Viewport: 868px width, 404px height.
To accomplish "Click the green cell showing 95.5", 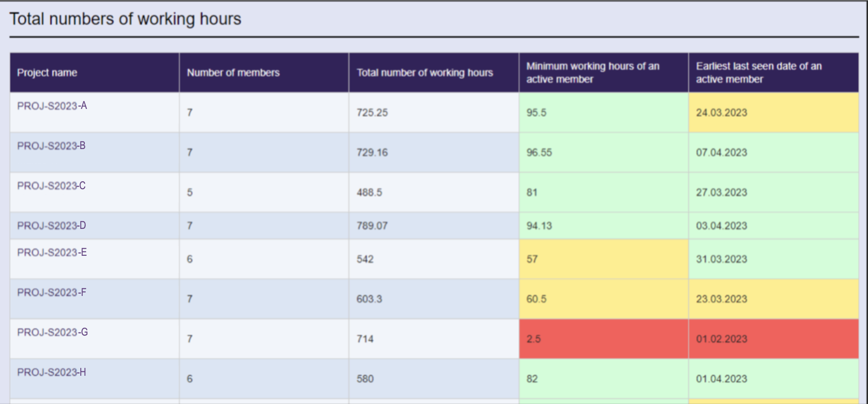I will point(604,112).
